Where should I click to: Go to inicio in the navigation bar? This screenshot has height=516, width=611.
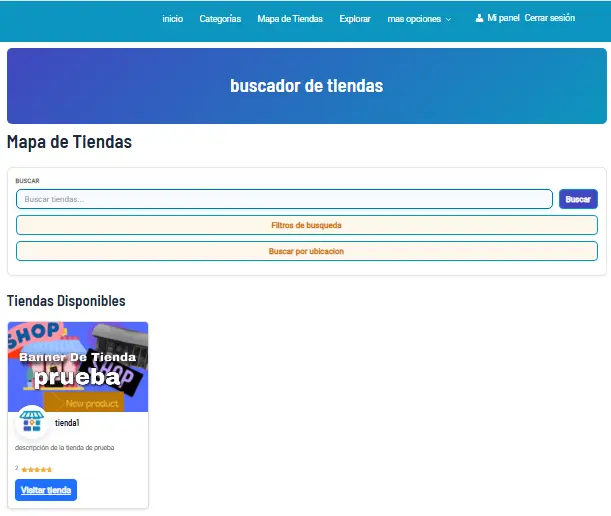tap(172, 19)
